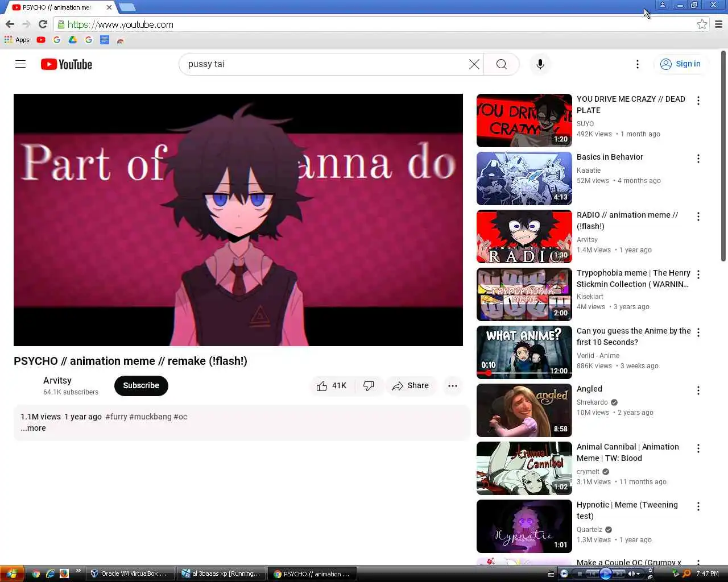The image size is (728, 582).
Task: Open the Shrekardo channel under Angled
Action: point(592,402)
